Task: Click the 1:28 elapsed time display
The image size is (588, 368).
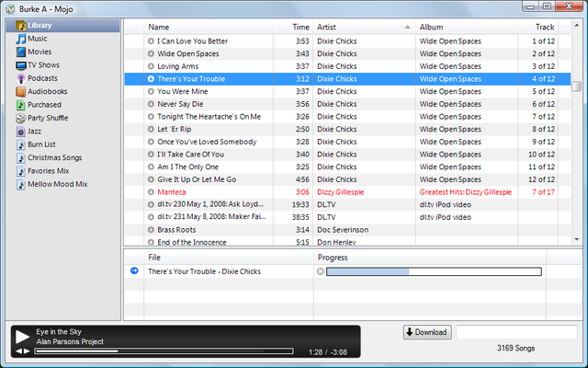Action: point(315,352)
